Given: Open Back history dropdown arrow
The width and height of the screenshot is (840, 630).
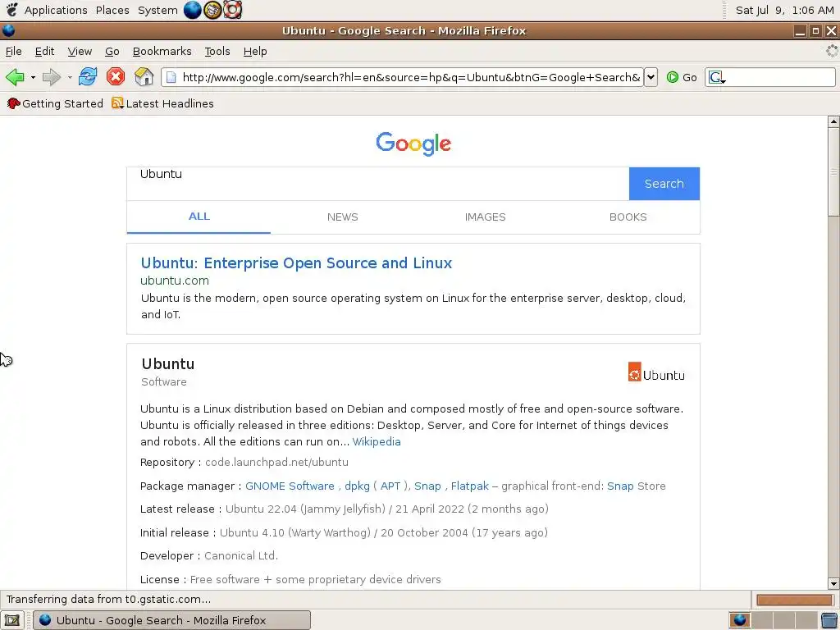Looking at the screenshot, I should point(33,78).
